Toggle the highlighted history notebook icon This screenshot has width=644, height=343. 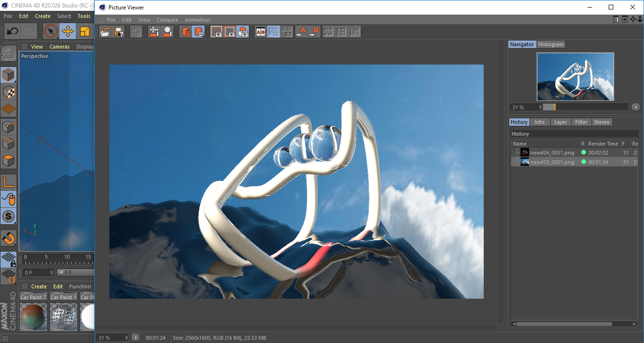[x=198, y=32]
